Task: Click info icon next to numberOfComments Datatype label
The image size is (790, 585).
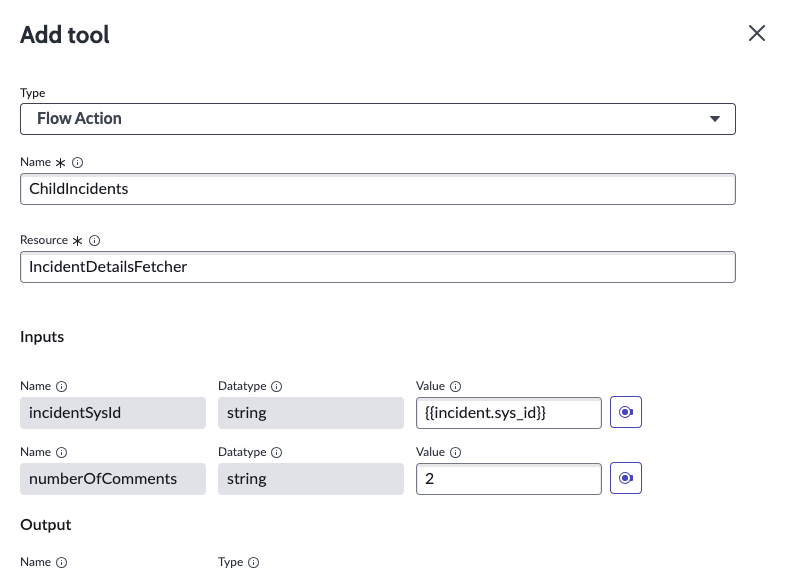Action: point(277,452)
